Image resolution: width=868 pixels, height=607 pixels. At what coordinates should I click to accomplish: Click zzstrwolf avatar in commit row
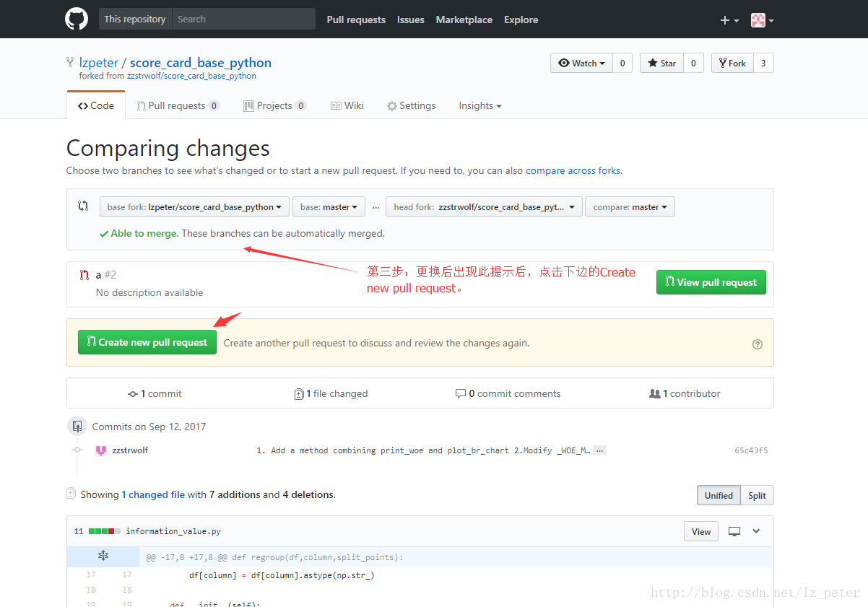coord(101,450)
